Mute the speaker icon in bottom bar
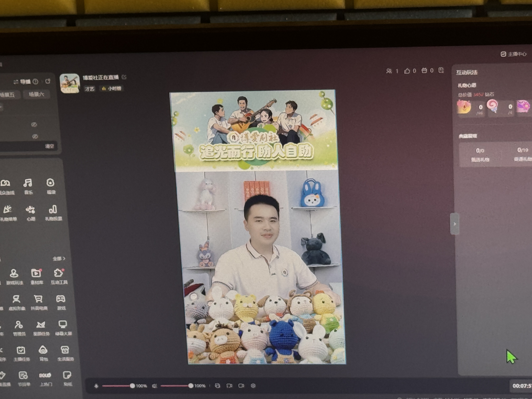 pyautogui.click(x=155, y=386)
